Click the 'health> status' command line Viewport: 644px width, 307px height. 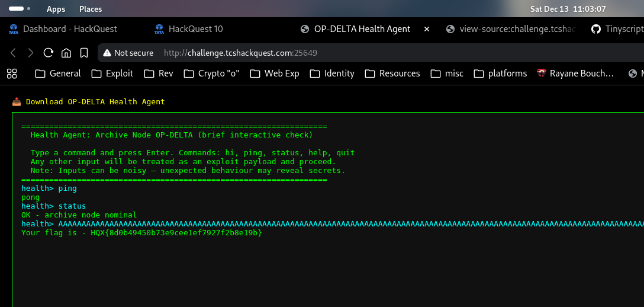tap(53, 206)
